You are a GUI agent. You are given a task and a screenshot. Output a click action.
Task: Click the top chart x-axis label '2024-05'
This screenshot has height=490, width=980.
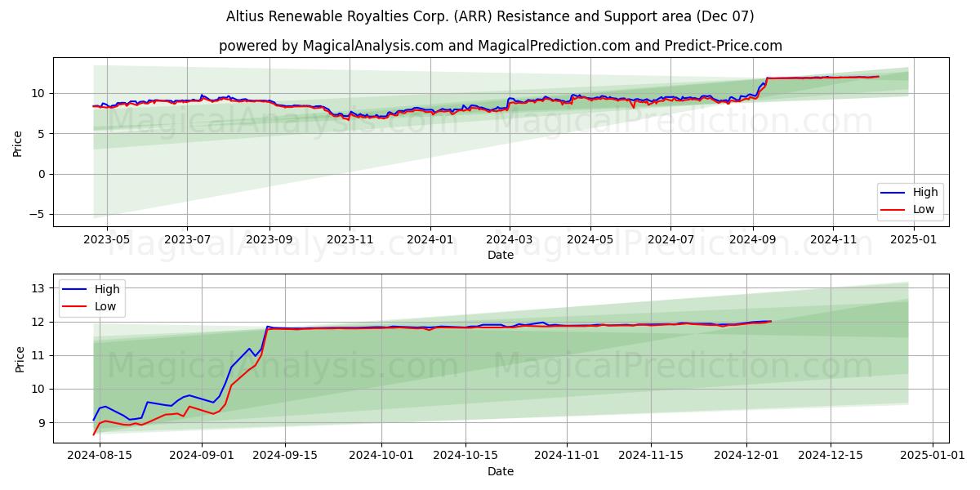click(590, 239)
